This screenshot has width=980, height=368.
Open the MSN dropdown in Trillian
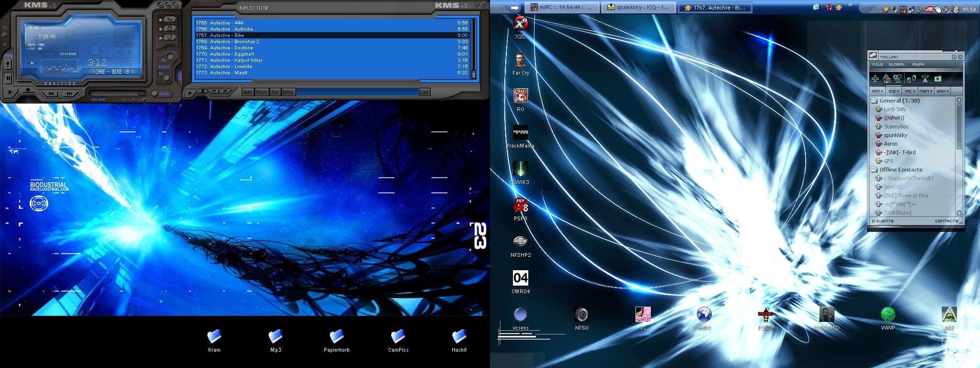(x=925, y=91)
